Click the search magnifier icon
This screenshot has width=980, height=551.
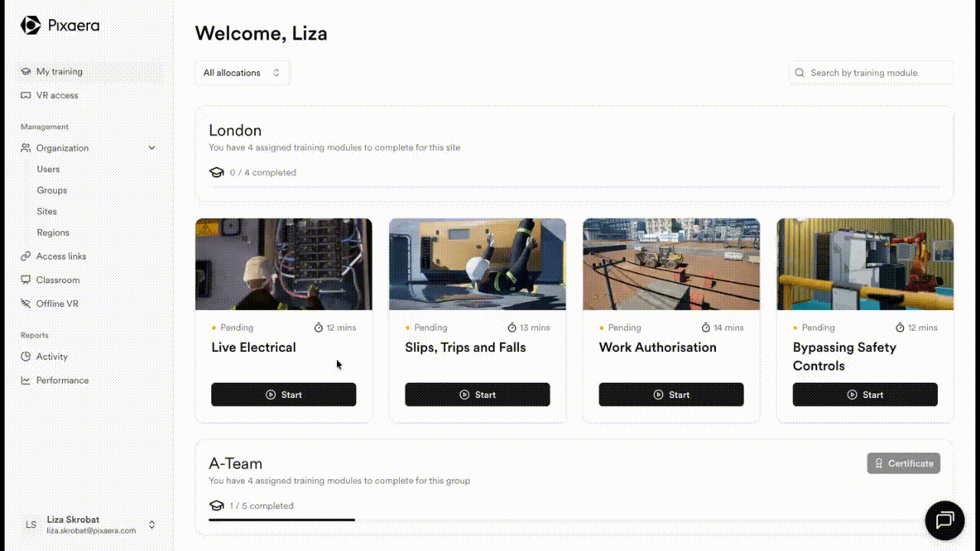(x=800, y=73)
